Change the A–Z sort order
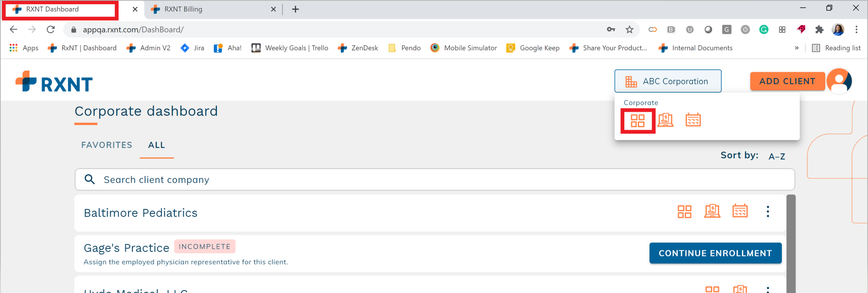Screen dimensions: 868x293 point(776,156)
